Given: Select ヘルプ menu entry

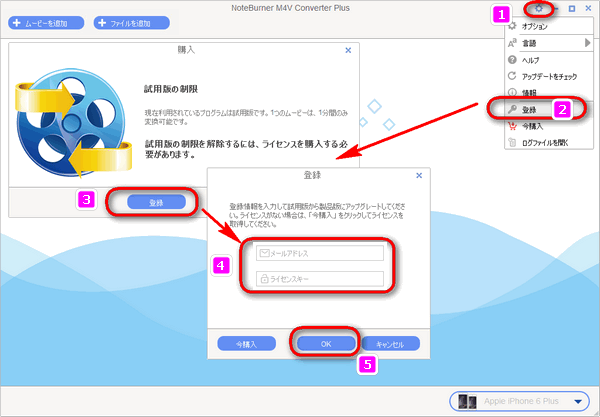Looking at the screenshot, I should [x=549, y=60].
